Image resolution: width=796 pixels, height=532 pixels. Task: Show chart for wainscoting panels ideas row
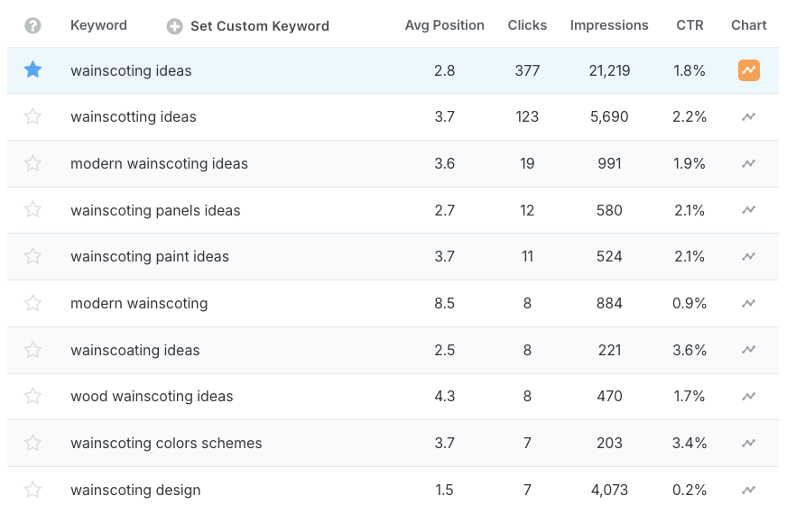pos(749,209)
